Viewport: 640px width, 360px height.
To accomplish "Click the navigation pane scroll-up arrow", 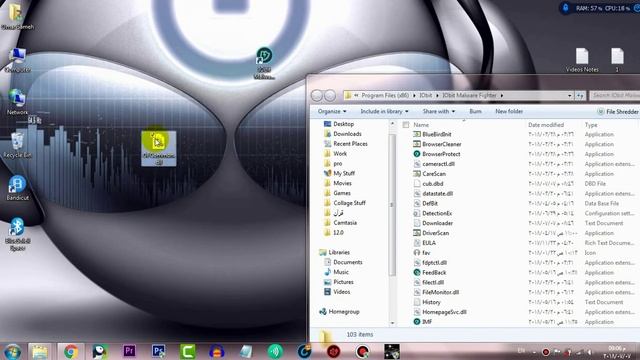I will pos(392,123).
